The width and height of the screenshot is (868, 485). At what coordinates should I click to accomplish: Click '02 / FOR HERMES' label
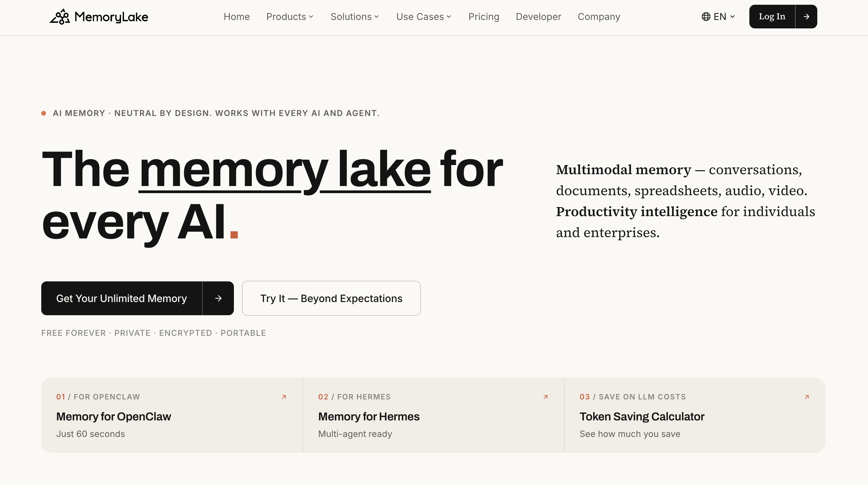tap(354, 397)
